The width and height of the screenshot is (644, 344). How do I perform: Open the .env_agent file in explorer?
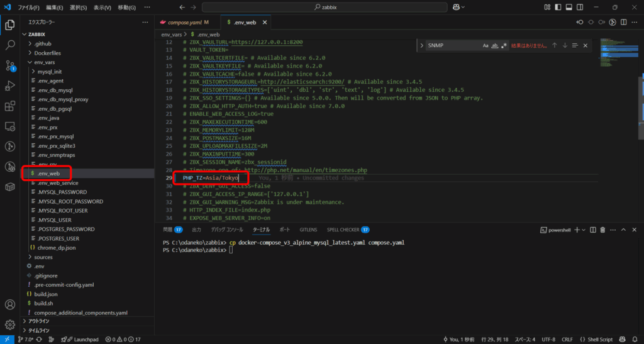[x=50, y=81]
